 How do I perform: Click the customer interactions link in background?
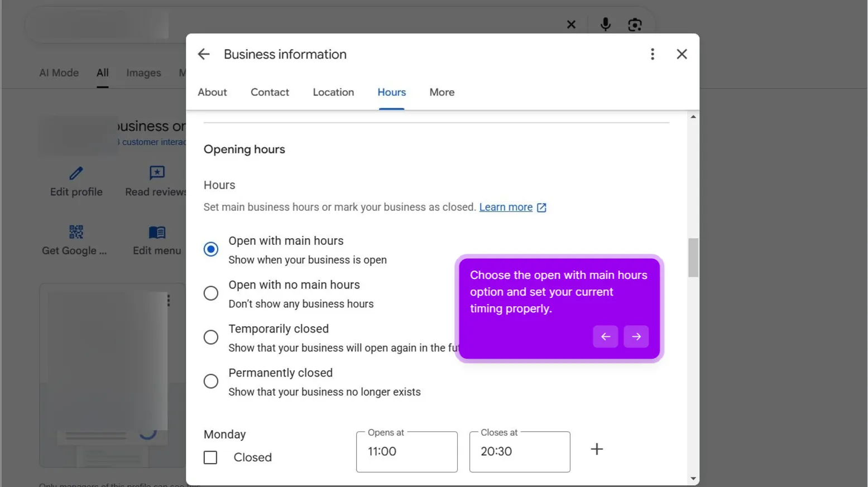[151, 142]
